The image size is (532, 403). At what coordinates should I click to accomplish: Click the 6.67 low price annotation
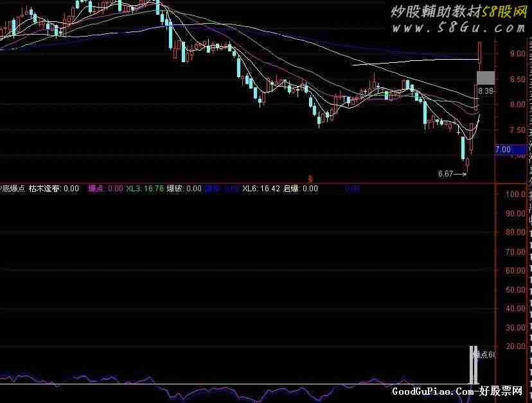point(445,173)
